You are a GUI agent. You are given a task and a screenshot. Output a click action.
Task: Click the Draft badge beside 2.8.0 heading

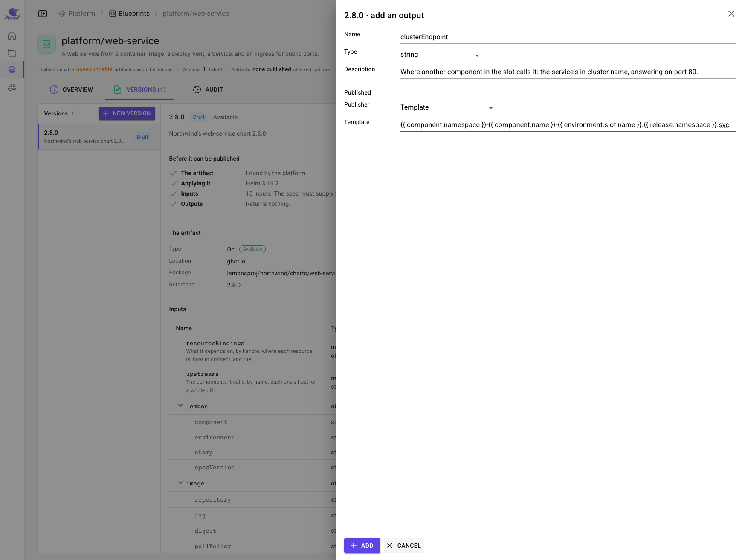coord(199,117)
